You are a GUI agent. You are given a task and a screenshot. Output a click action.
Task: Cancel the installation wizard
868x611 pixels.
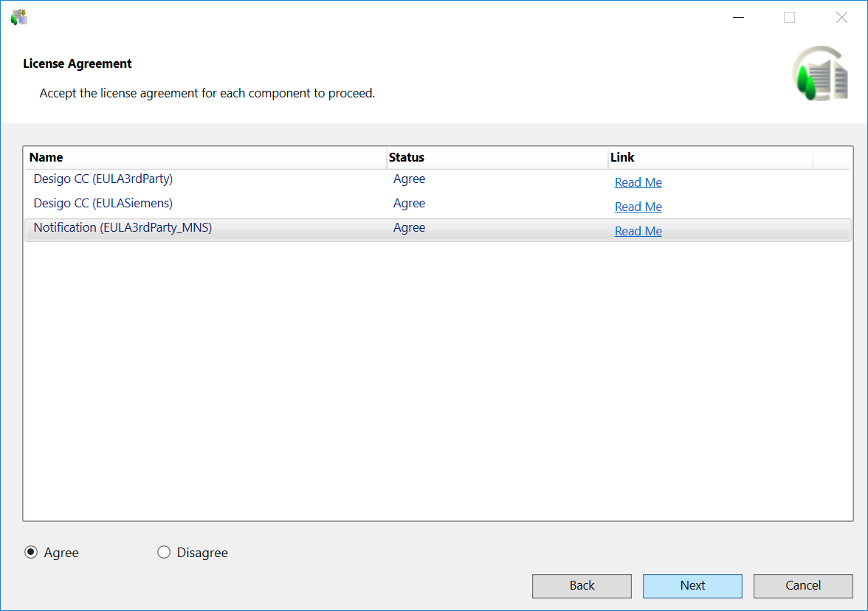(x=803, y=585)
